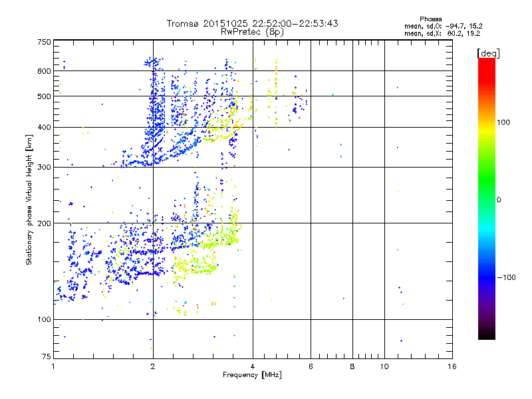Click the '[deg]' colorbar unit label
532x399 pixels.
[x=488, y=53]
